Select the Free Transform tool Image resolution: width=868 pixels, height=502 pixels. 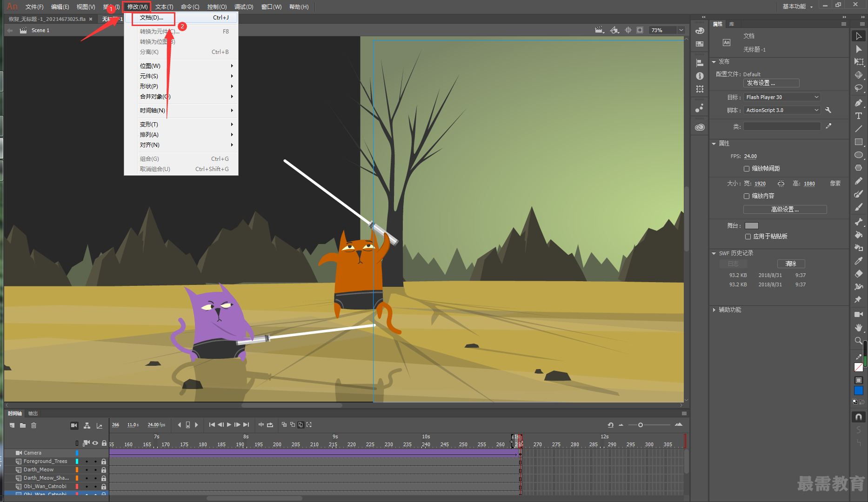coord(859,62)
